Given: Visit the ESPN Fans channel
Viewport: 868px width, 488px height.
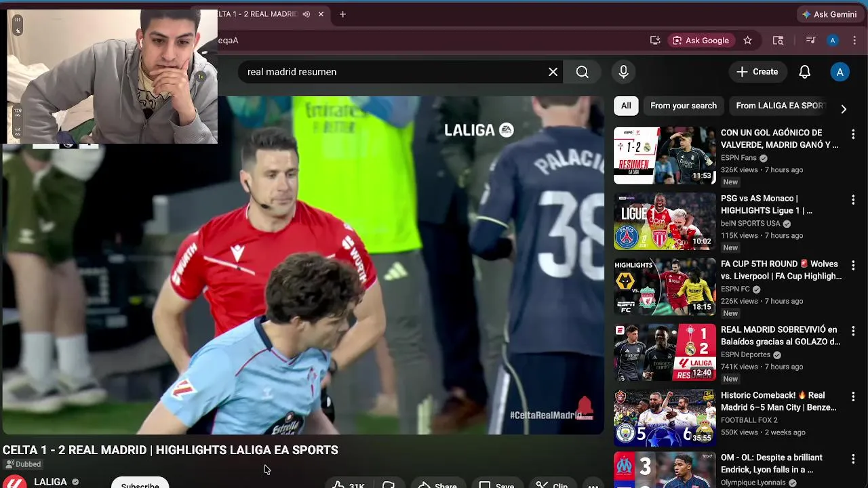Looking at the screenshot, I should click(738, 158).
